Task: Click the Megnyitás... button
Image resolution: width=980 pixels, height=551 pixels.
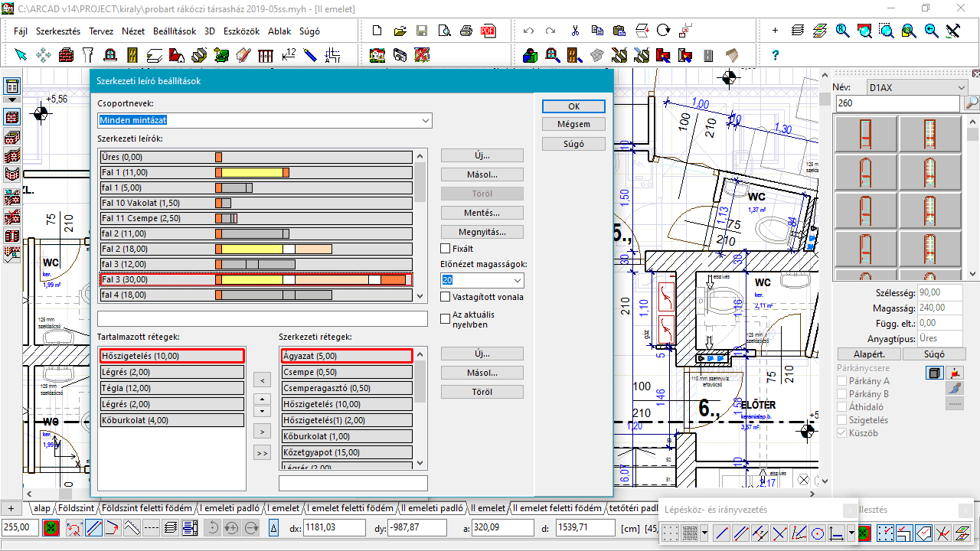Action: coord(482,232)
